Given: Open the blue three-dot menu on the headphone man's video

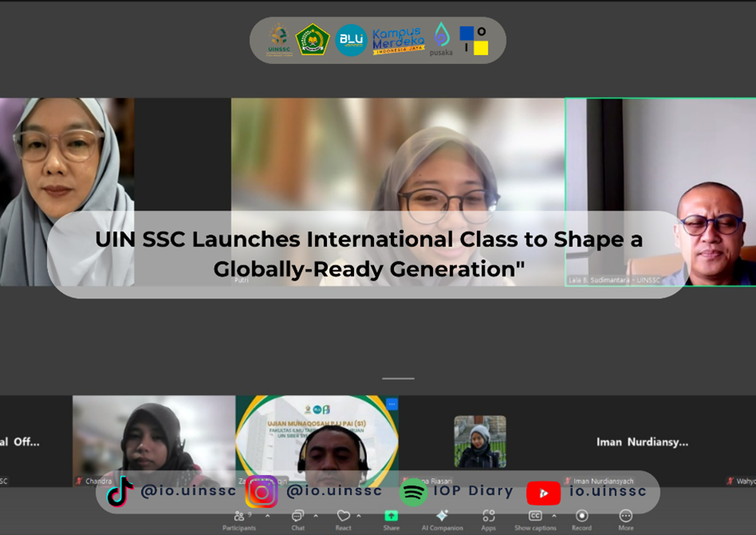Looking at the screenshot, I should [392, 403].
